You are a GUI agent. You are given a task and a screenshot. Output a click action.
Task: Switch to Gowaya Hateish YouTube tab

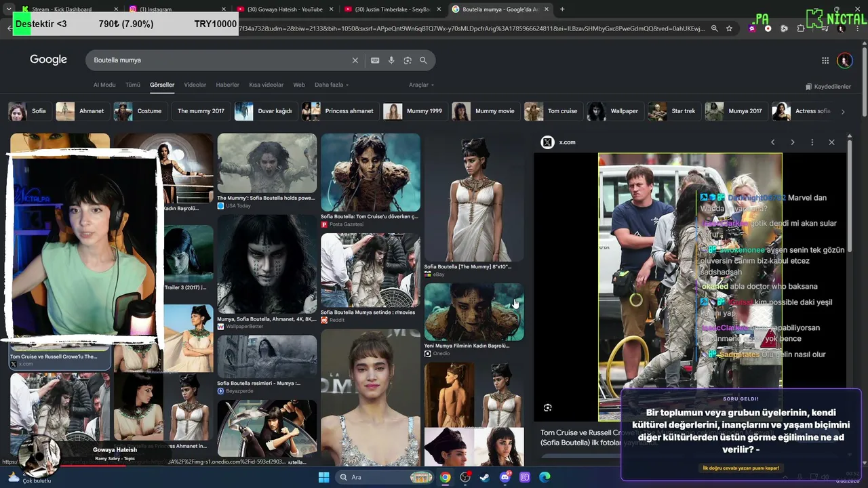pos(283,9)
